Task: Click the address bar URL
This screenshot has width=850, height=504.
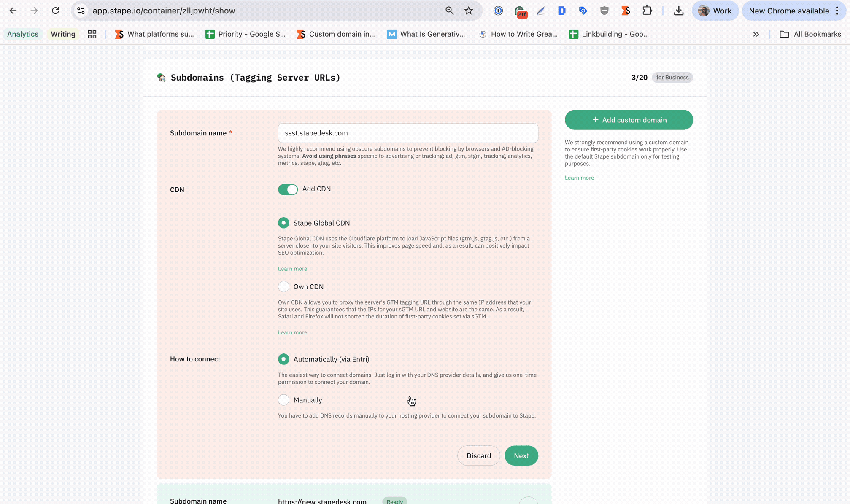Action: tap(164, 11)
